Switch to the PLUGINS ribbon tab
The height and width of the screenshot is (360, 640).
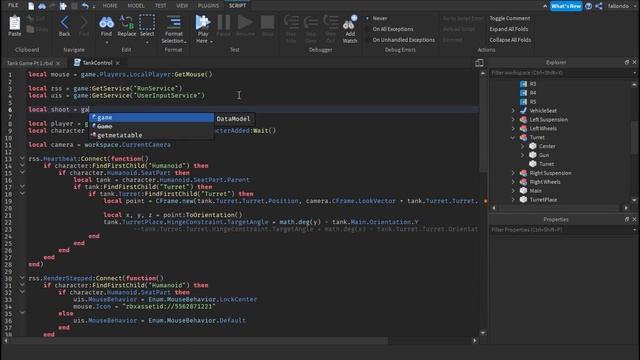[x=208, y=6]
